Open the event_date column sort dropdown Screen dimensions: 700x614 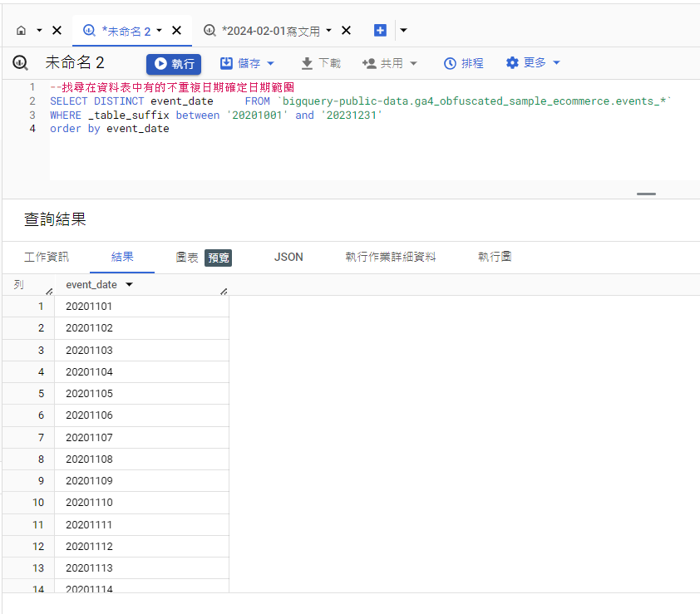tap(130, 285)
